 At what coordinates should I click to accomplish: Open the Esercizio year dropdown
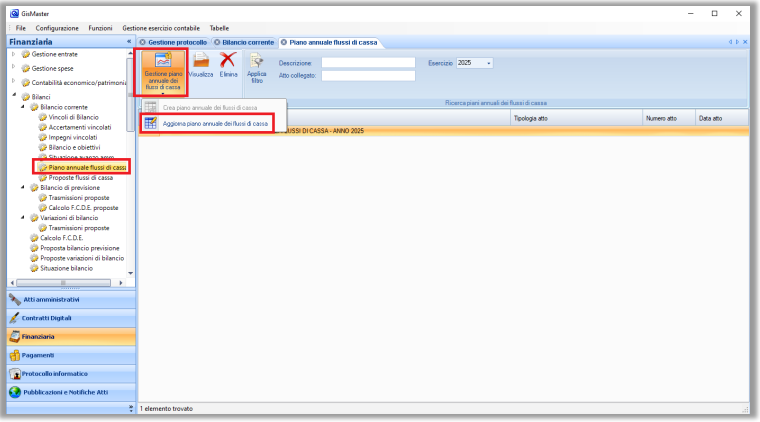click(489, 63)
